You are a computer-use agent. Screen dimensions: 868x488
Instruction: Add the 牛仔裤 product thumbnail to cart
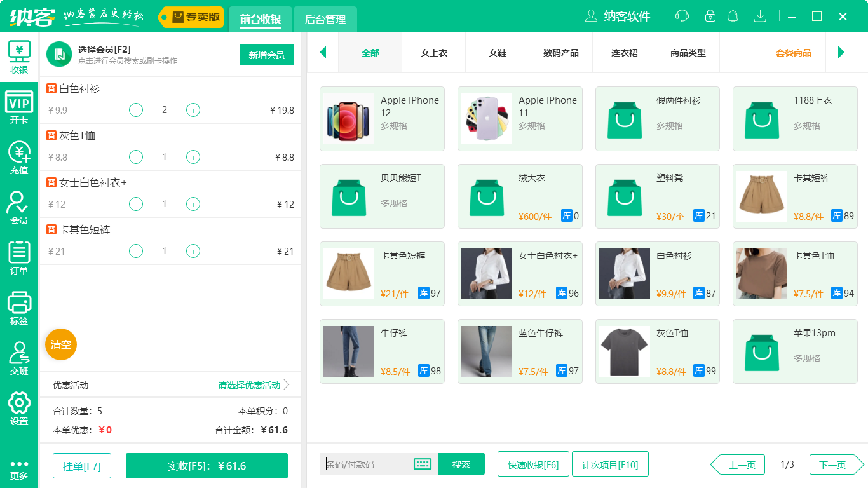tap(349, 351)
